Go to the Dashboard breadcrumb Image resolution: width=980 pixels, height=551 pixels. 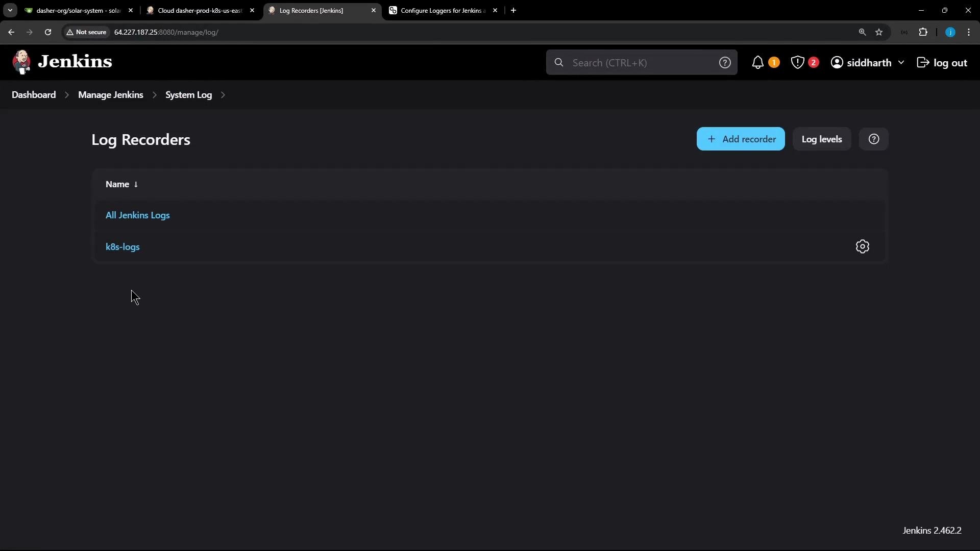34,95
